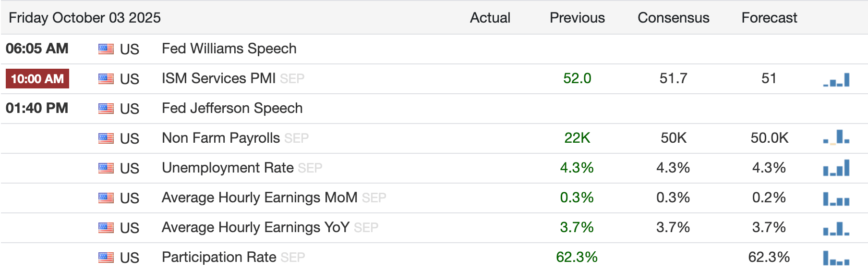Open the Unemployment Rate link

228,168
